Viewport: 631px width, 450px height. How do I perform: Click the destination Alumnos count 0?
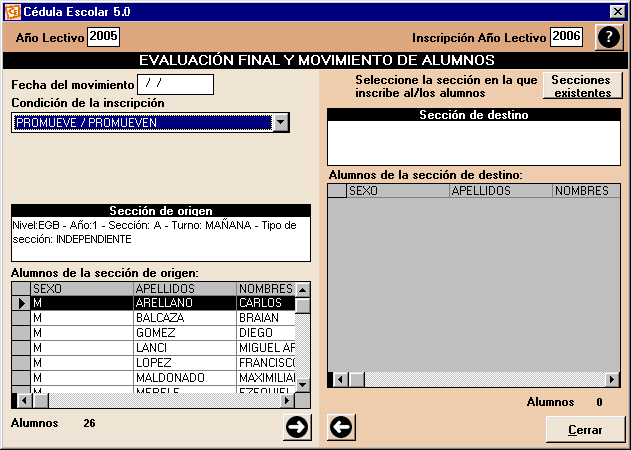tap(599, 402)
